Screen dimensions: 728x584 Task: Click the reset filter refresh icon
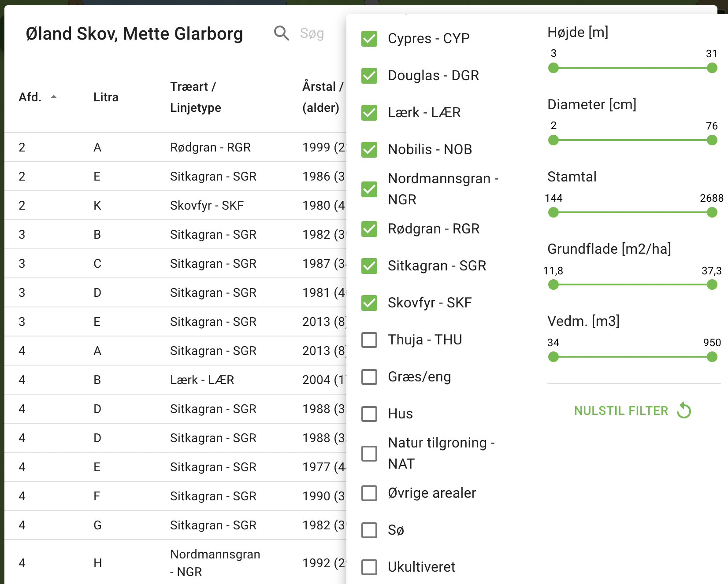684,410
